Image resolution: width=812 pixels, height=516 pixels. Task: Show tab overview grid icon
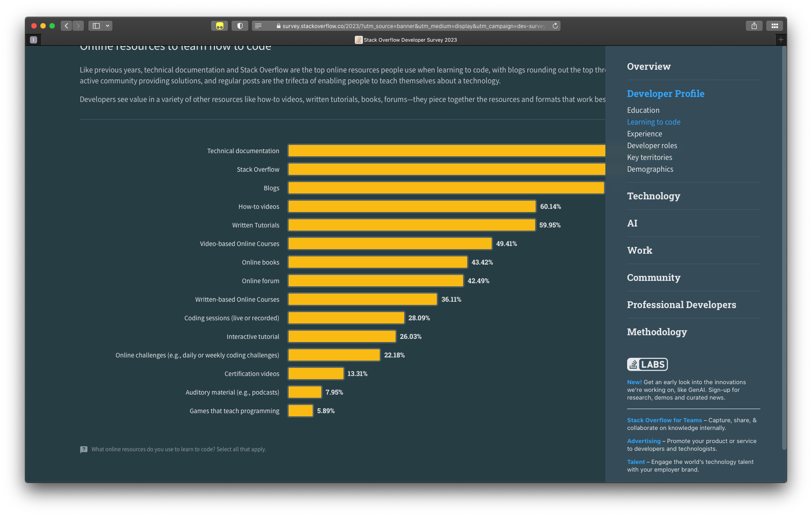pyautogui.click(x=775, y=26)
